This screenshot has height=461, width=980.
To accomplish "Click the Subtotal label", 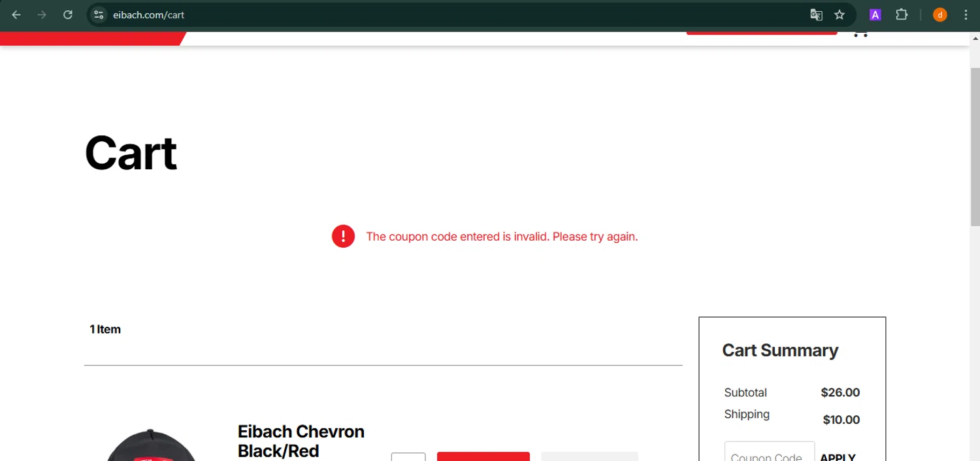I will 745,392.
